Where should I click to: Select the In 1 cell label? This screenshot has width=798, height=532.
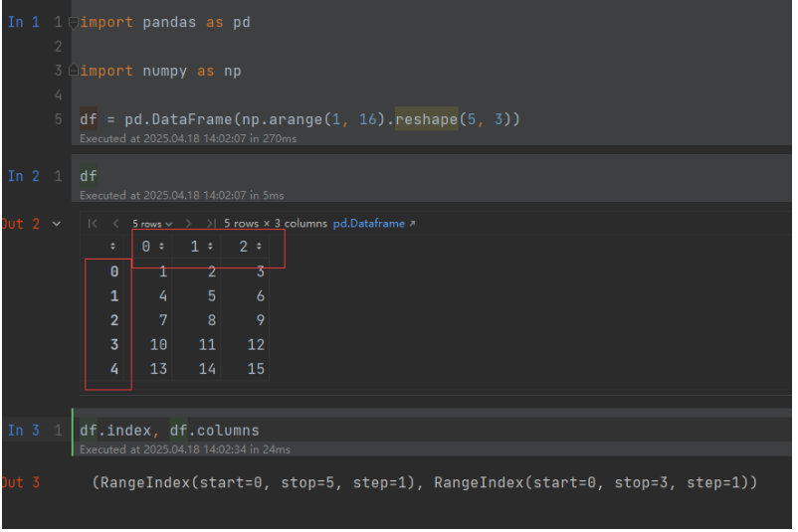point(24,23)
